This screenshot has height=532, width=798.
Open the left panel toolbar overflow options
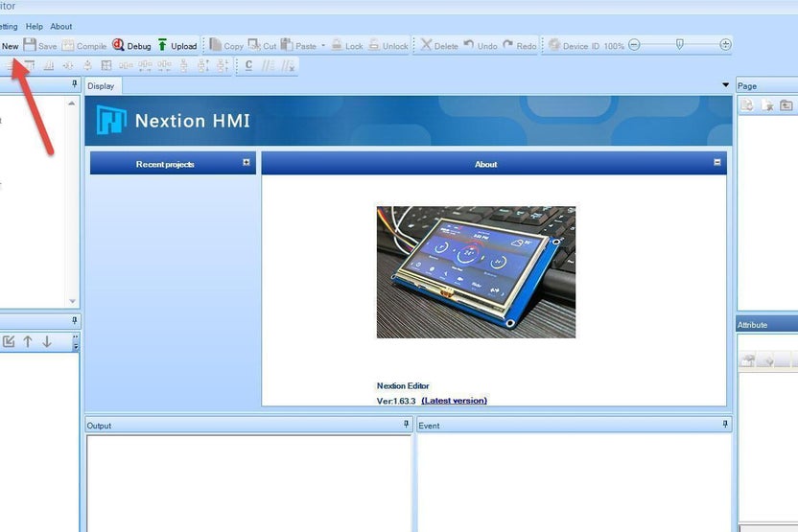click(76, 342)
